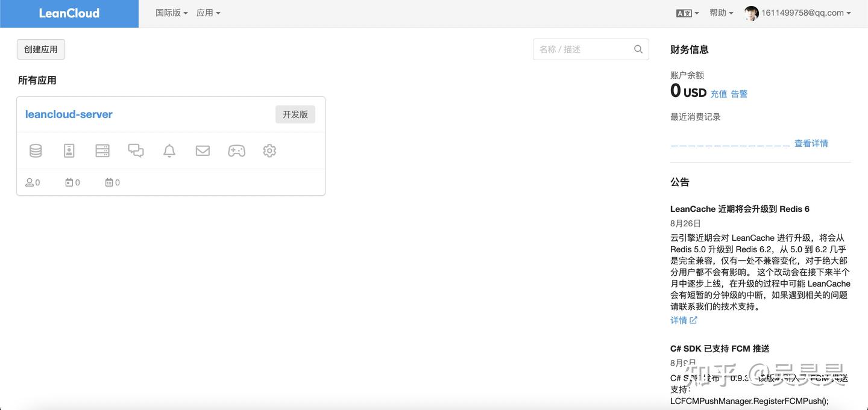The width and height of the screenshot is (868, 410).
Task: Open the cloud engine server icon
Action: click(x=102, y=151)
